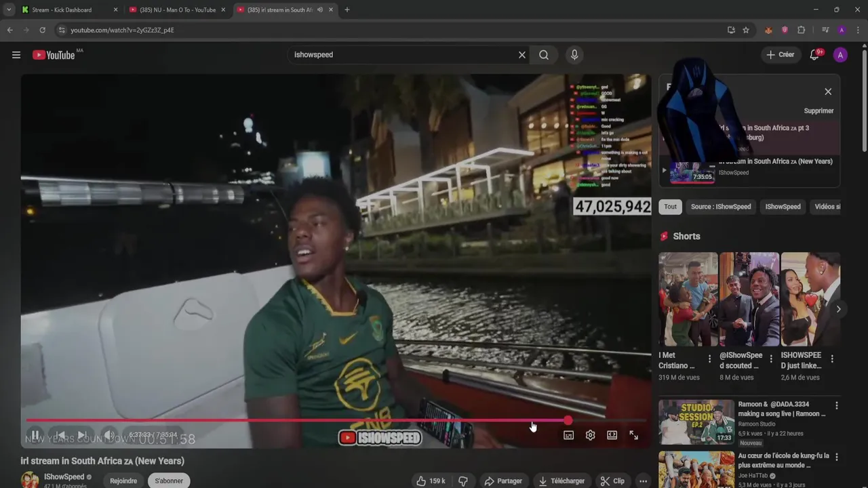Start voice search with the microphone

tap(574, 55)
